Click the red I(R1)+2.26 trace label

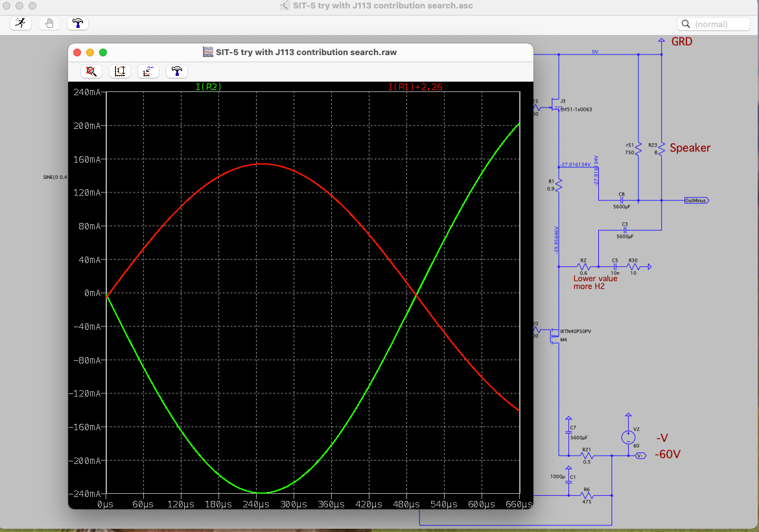click(415, 87)
